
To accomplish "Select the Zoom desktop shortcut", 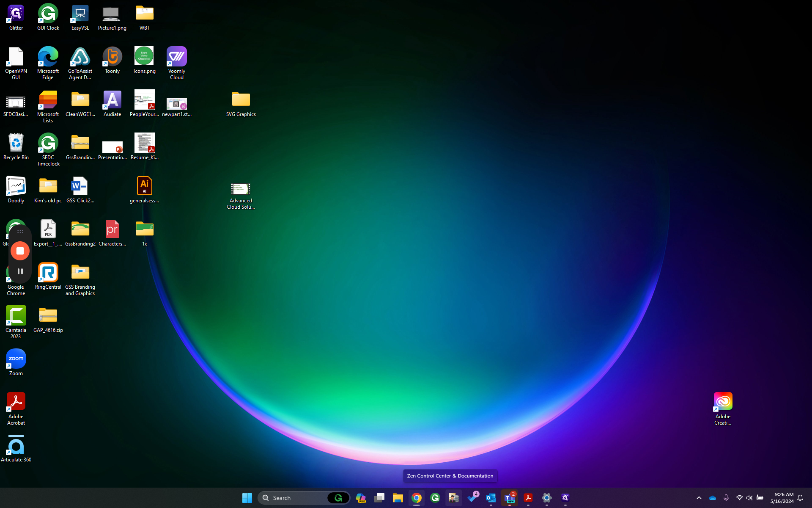I will tap(16, 363).
